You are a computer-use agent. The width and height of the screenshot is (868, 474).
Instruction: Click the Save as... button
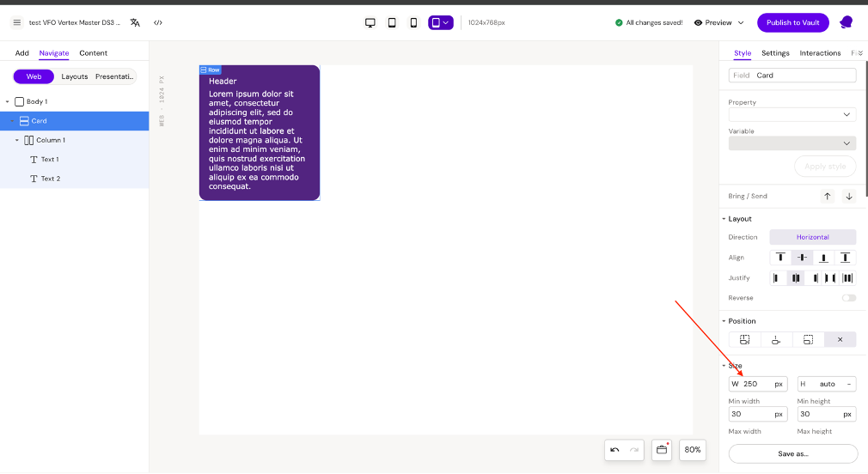[792, 453]
